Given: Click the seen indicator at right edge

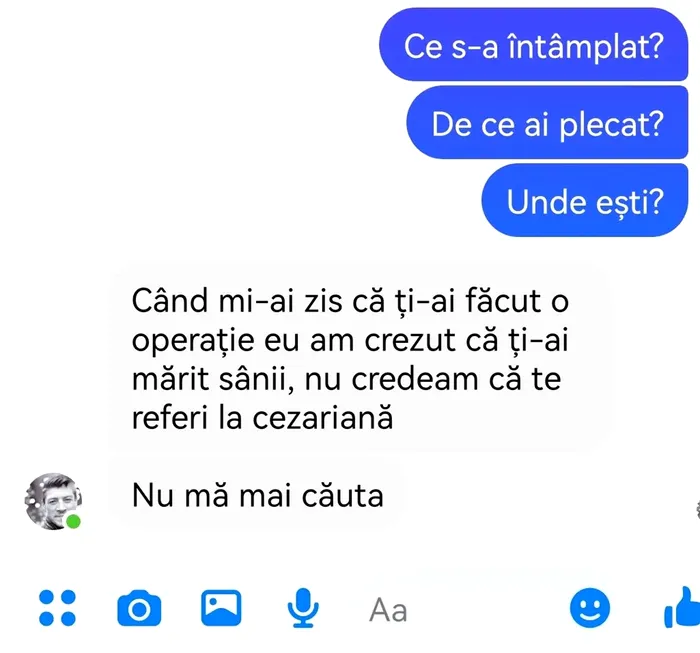Looking at the screenshot, I should pos(698,510).
